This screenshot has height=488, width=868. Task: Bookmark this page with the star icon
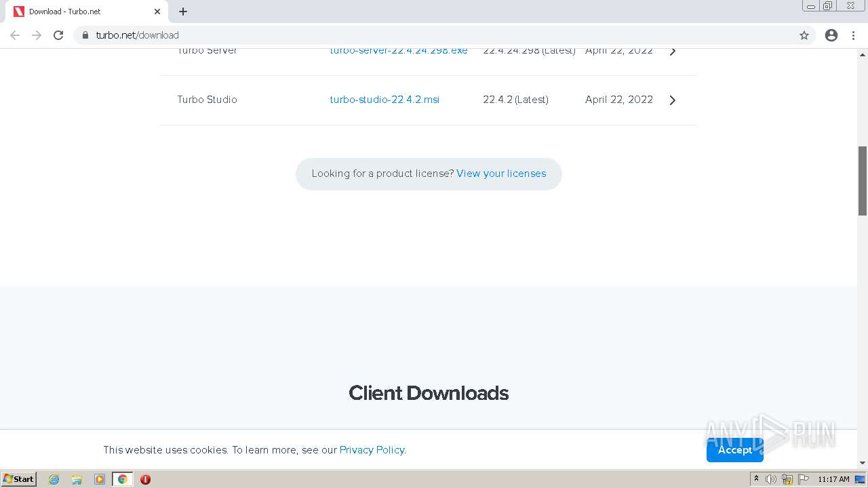click(x=804, y=35)
